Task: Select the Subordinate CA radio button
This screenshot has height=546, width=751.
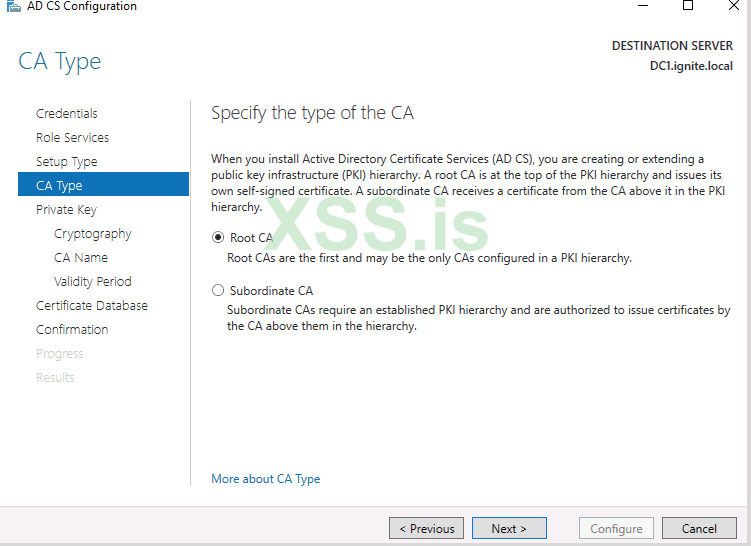Action: point(218,291)
